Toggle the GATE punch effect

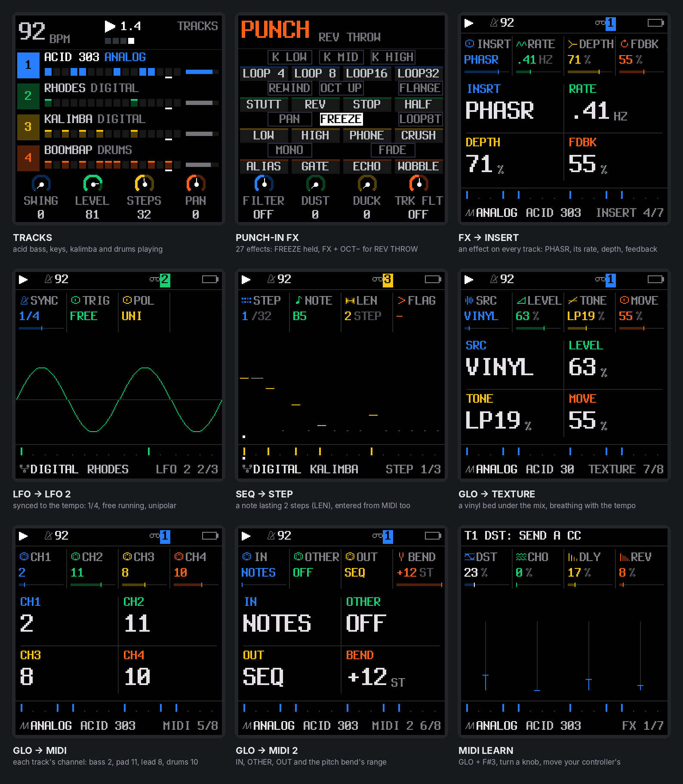(x=315, y=166)
